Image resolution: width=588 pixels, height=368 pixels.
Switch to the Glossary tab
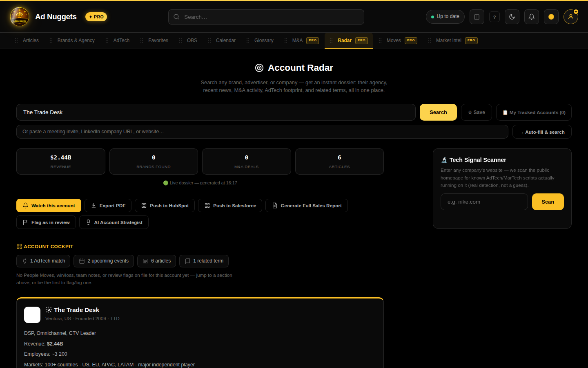(264, 40)
